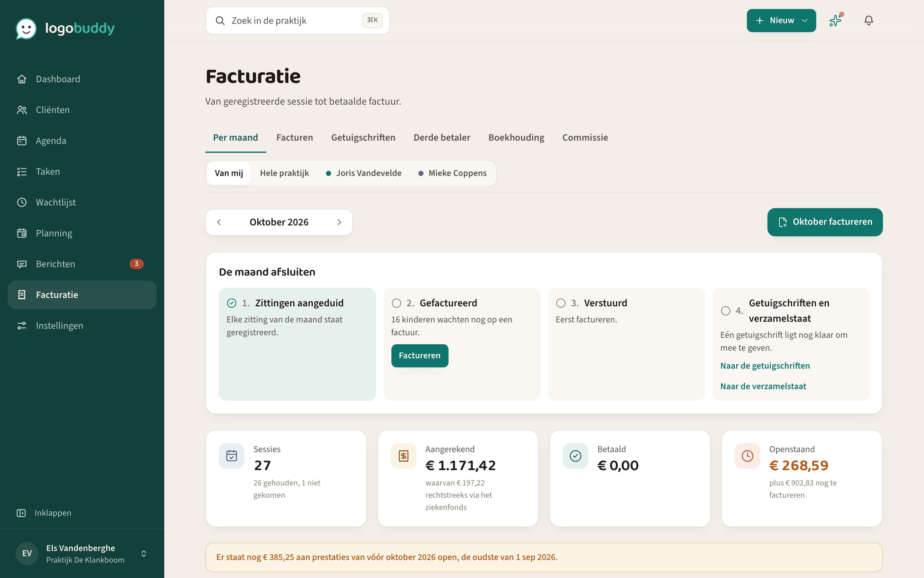
Task: Click the Zittingen aangeduid completed checkmark
Action: (x=232, y=303)
